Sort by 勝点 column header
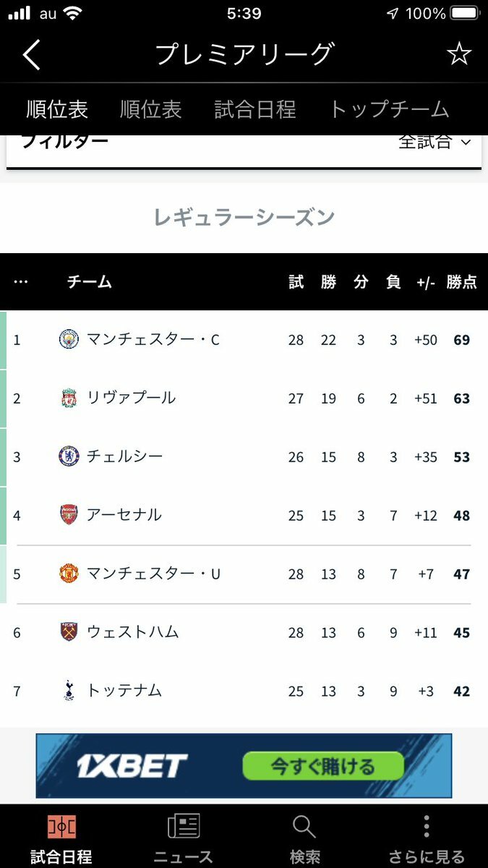The image size is (488, 868). pos(461,282)
